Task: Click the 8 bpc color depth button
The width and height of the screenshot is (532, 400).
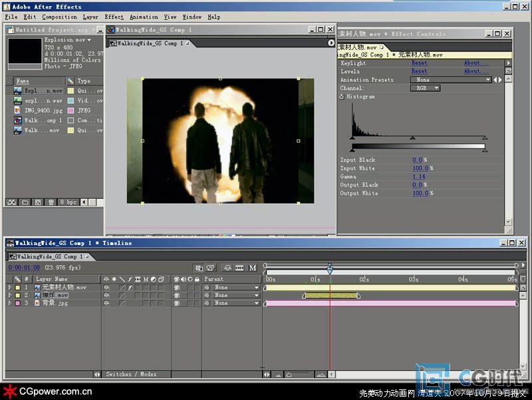Action: (69, 202)
